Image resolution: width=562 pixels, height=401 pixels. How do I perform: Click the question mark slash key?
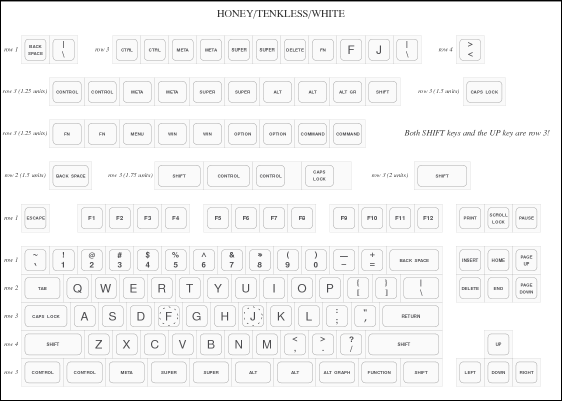(x=351, y=344)
